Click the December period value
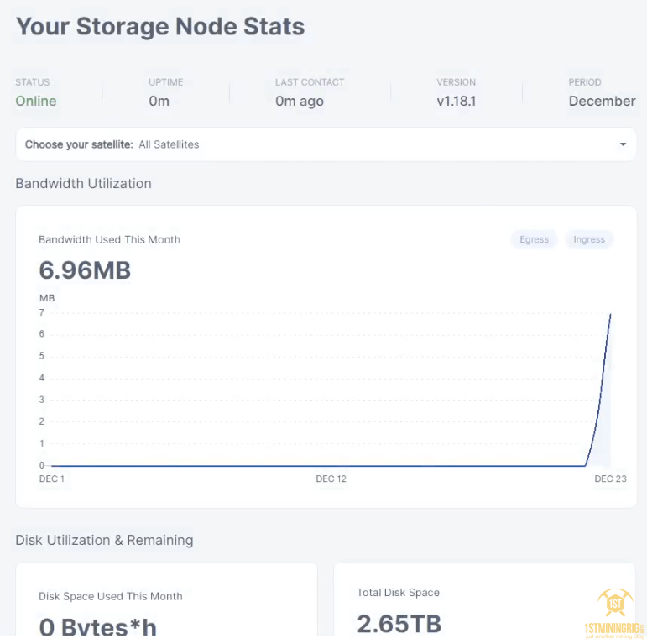Image resolution: width=647 pixels, height=644 pixels. point(602,101)
